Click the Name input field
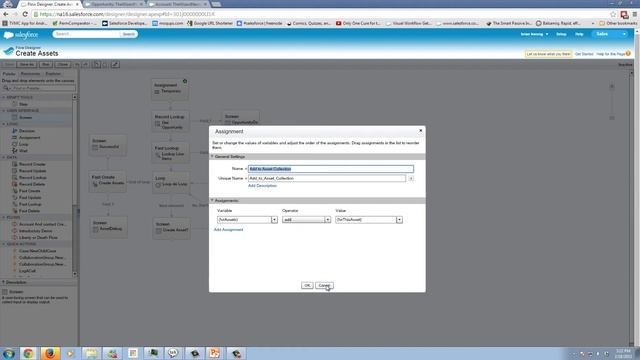The image size is (640, 360). click(x=331, y=169)
